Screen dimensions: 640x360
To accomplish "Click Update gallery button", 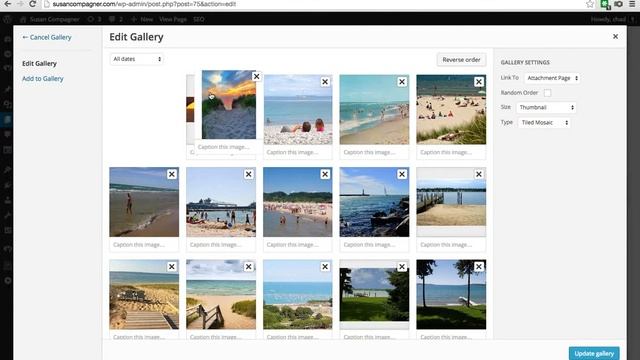I will click(594, 353).
